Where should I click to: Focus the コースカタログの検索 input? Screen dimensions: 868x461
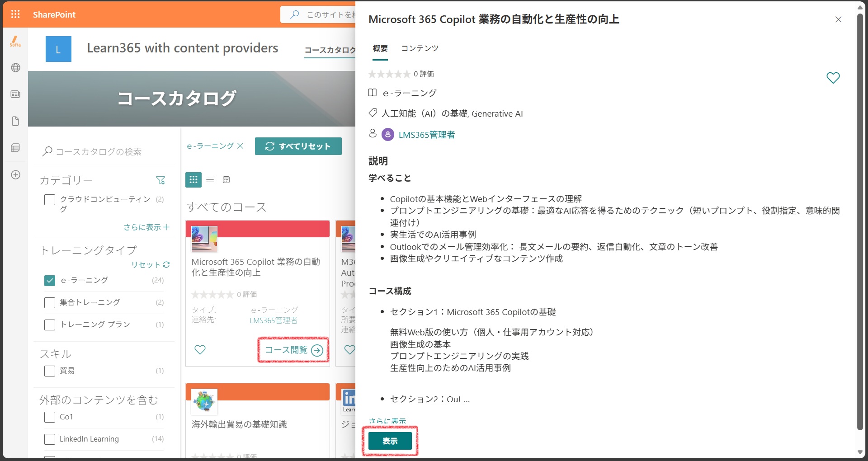pos(104,151)
